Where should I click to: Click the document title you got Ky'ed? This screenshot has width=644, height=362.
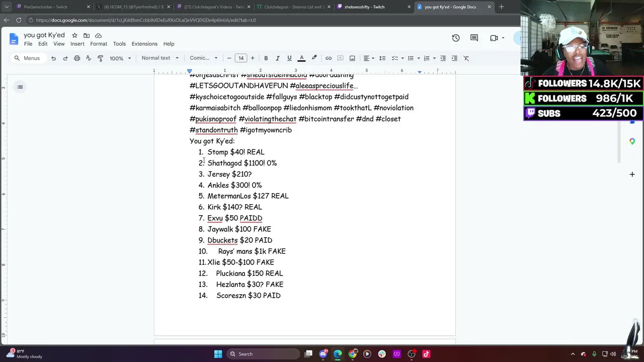click(44, 35)
